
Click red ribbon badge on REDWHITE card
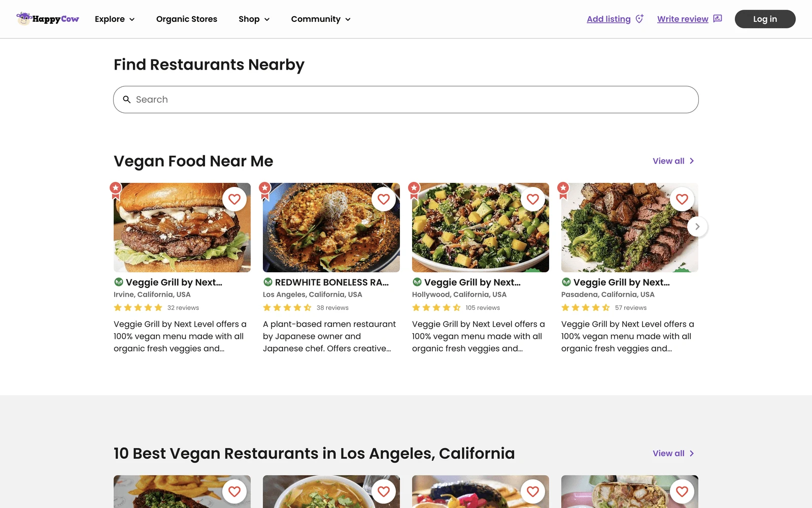tap(265, 190)
